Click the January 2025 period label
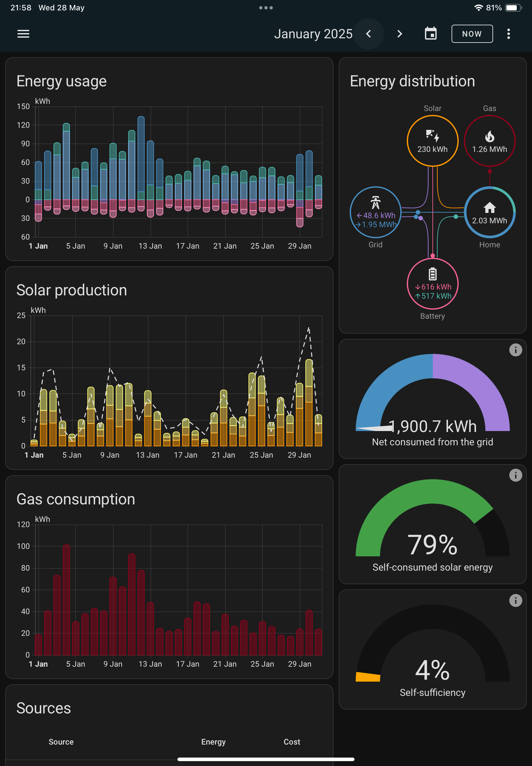This screenshot has height=766, width=532. 313,34
